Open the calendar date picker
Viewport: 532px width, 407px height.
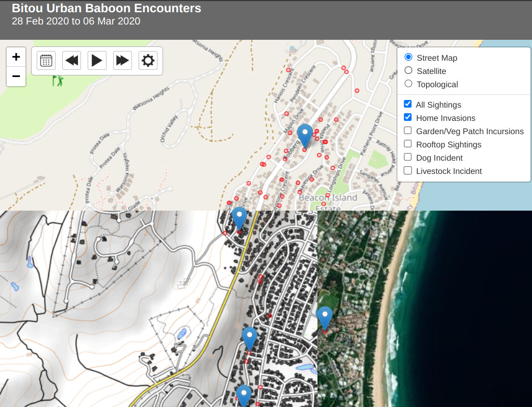pyautogui.click(x=46, y=61)
